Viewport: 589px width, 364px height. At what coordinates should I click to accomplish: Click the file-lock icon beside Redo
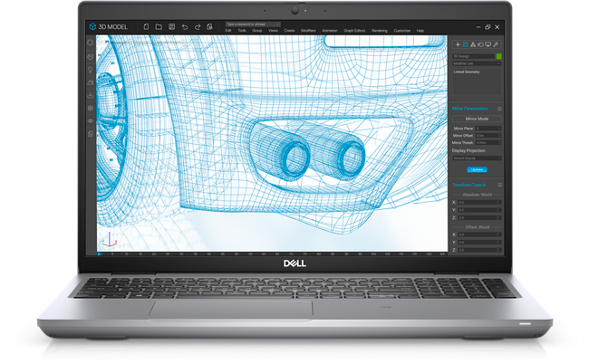[209, 26]
